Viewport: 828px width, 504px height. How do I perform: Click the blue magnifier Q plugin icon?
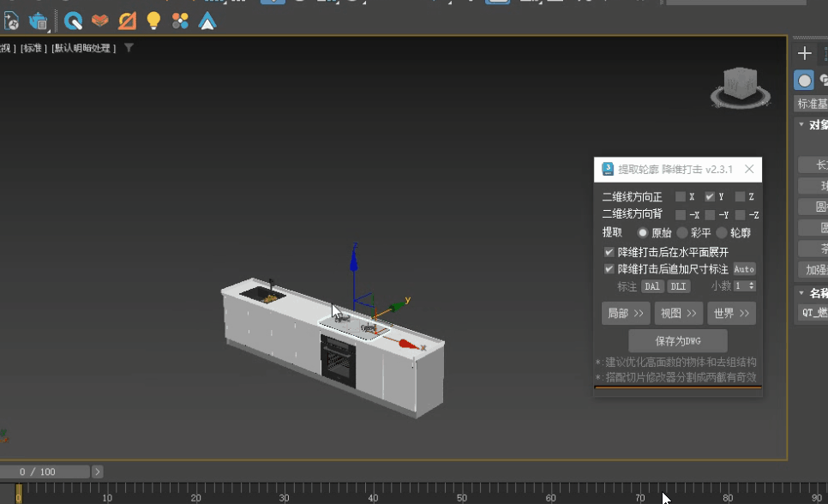tap(73, 21)
